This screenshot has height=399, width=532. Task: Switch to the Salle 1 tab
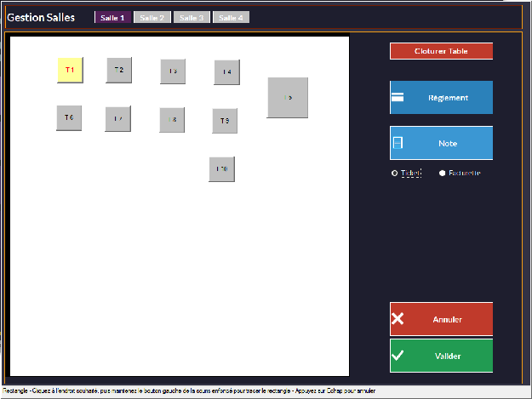[112, 18]
